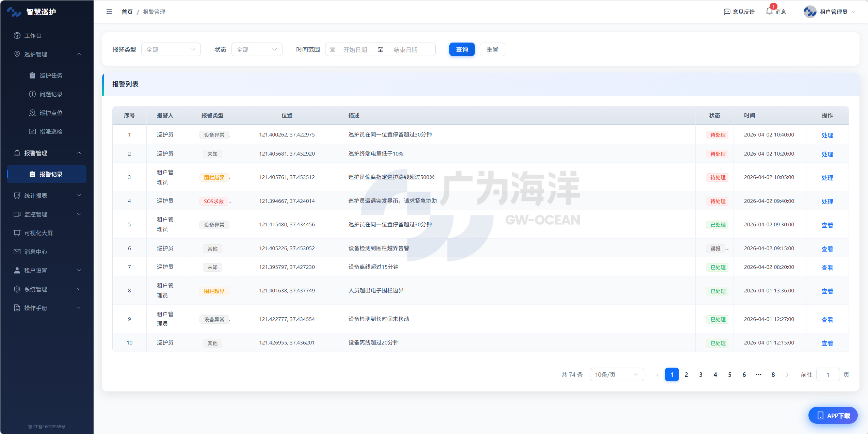Viewport: 868px width, 434px height.
Task: Click the 可视化大屏 visualization screen icon
Action: coord(17,233)
